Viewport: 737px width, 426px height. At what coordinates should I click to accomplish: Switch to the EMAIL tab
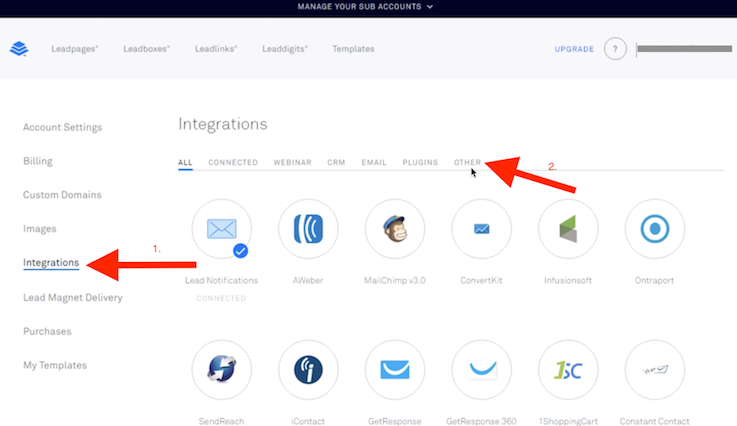[x=374, y=163]
